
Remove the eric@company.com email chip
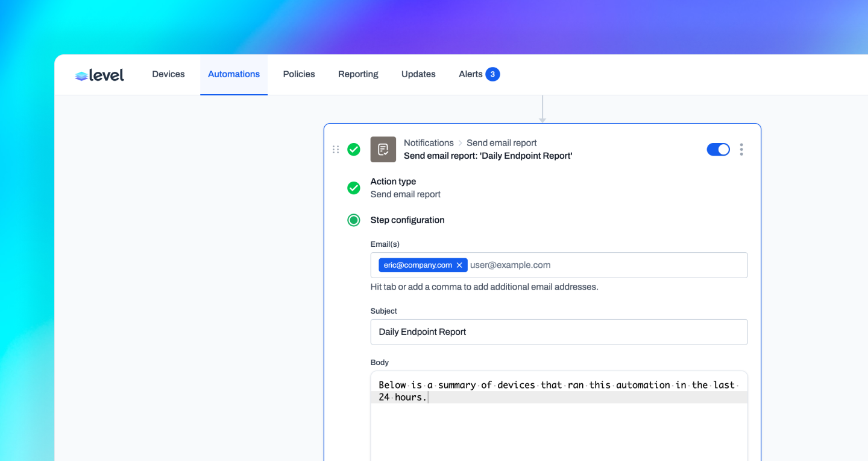tap(459, 265)
